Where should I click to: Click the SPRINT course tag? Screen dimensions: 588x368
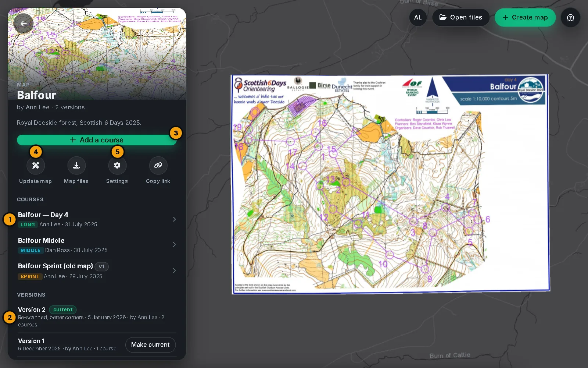click(x=30, y=276)
